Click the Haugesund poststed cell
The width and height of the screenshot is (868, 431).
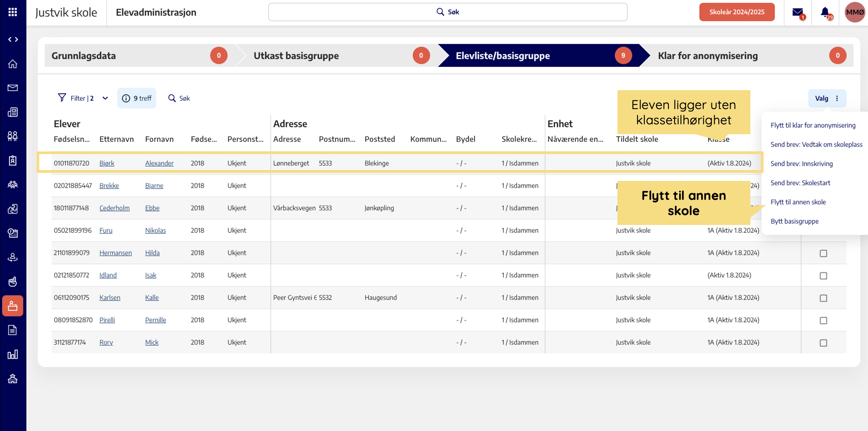pyautogui.click(x=380, y=297)
